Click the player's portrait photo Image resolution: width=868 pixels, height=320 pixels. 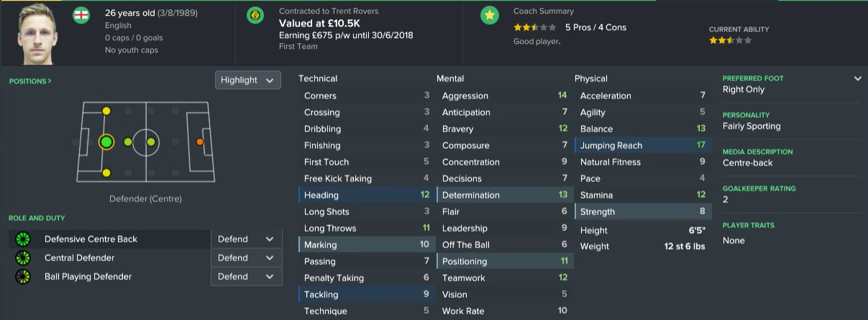[37, 34]
